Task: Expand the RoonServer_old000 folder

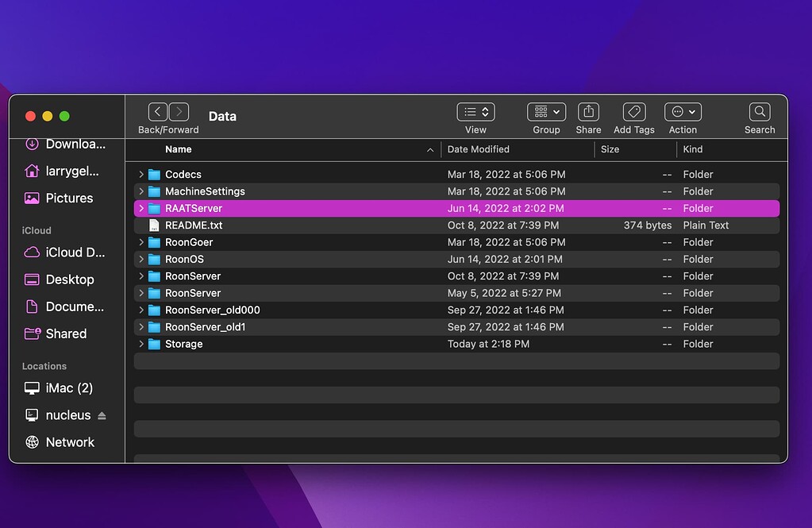Action: [x=140, y=310]
